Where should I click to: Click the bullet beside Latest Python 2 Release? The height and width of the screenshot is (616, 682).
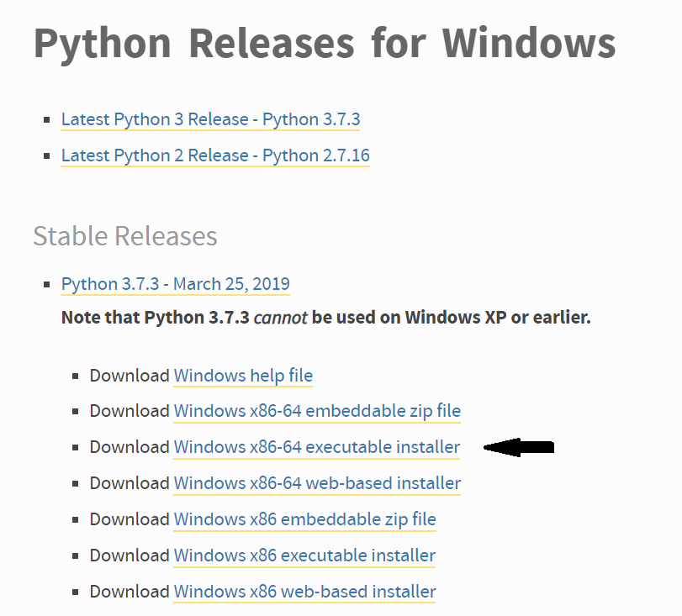pos(47,156)
